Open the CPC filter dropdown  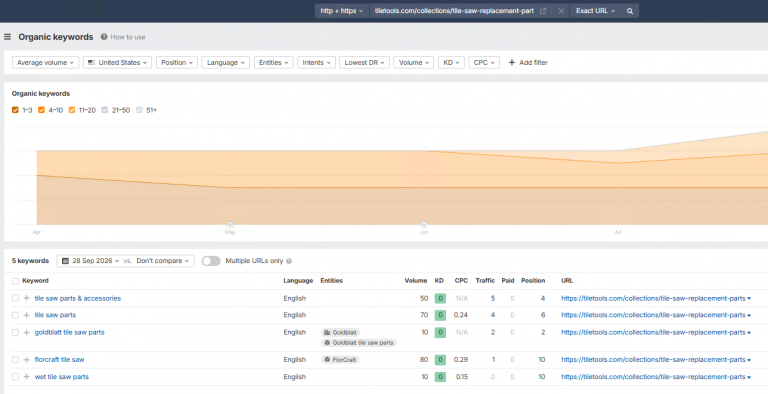[x=484, y=63]
